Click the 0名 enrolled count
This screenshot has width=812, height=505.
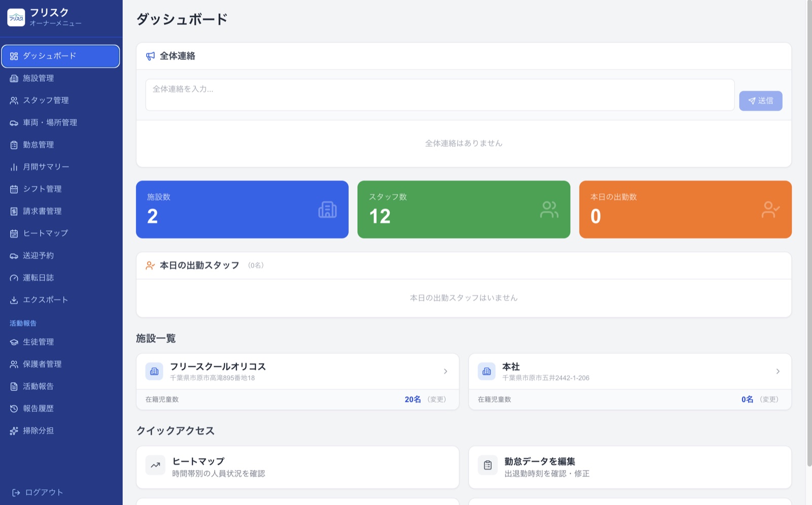pyautogui.click(x=747, y=399)
